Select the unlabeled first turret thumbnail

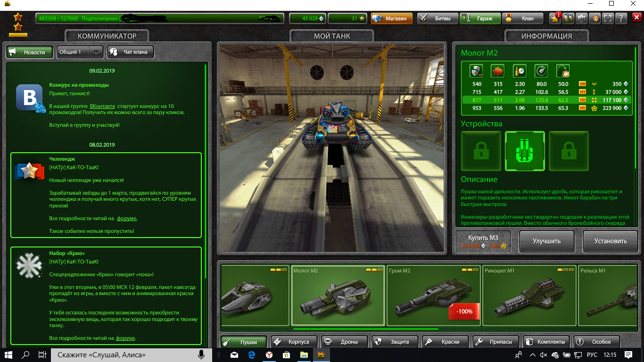255,296
